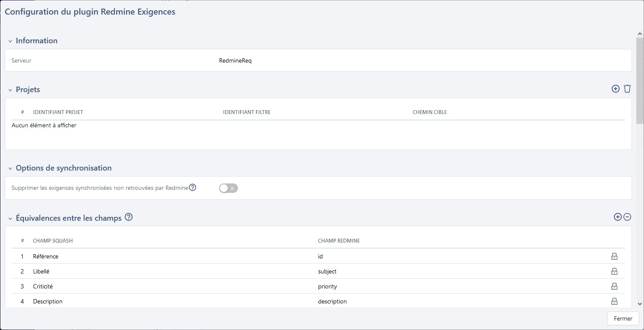Open help for Équivalences entre les champs
Screen dimensions: 644x330
129,217
